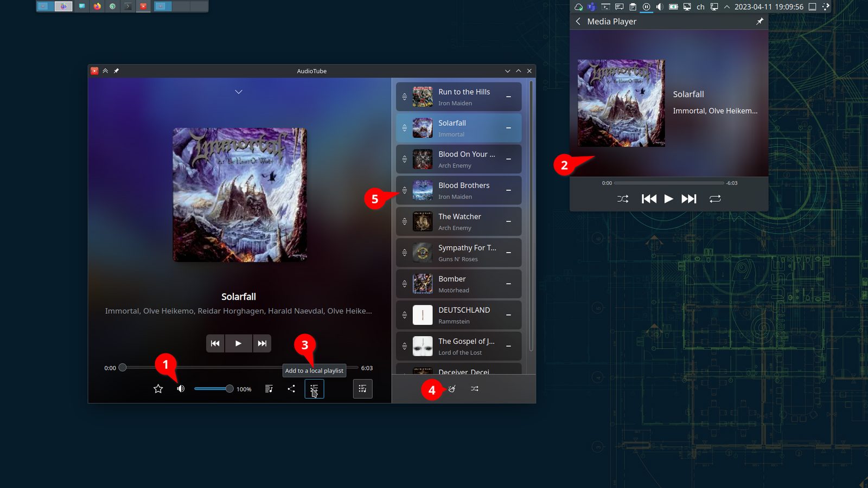868x488 pixels.
Task: Open the lyrics view icon
Action: 269,389
